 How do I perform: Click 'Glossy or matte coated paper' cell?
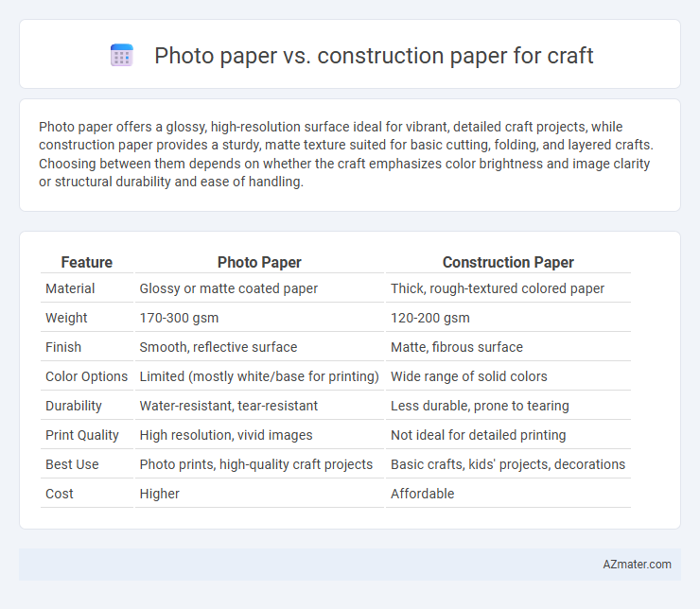[x=229, y=288]
